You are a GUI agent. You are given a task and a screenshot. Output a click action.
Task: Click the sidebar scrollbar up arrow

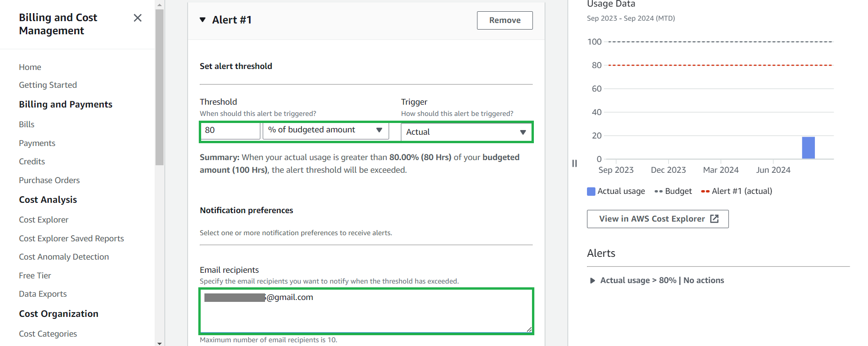(159, 5)
